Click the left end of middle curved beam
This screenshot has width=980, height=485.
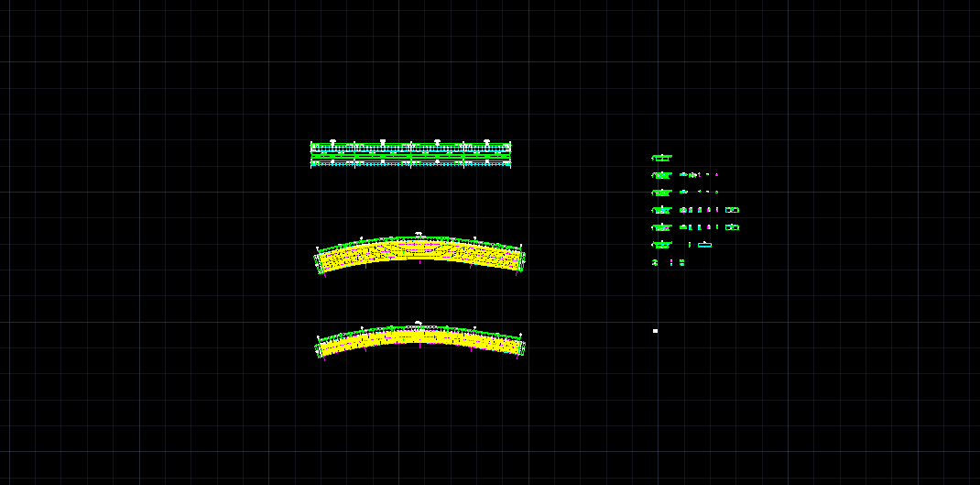pyautogui.click(x=320, y=261)
